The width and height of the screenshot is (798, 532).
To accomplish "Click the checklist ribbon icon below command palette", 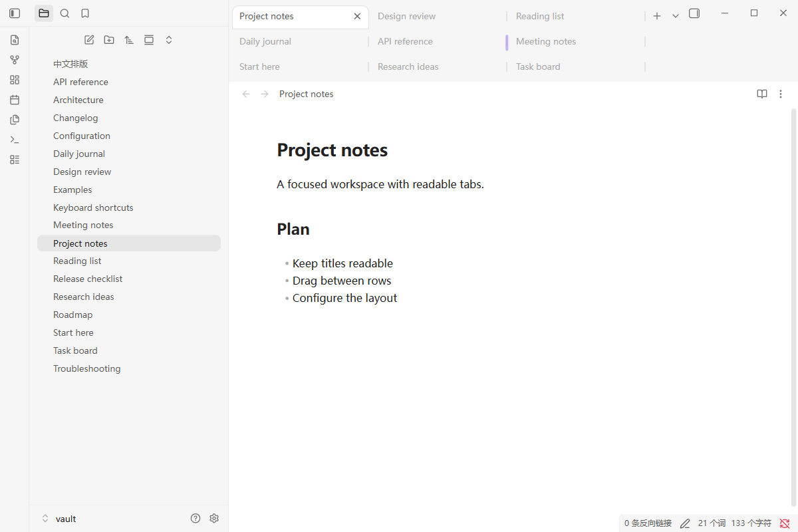I will click(15, 160).
